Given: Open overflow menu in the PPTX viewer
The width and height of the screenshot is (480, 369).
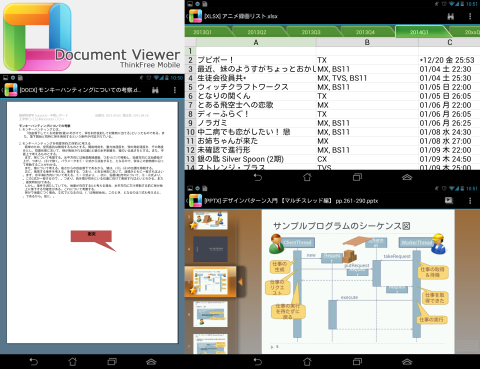Looking at the screenshot, I should click(x=470, y=201).
